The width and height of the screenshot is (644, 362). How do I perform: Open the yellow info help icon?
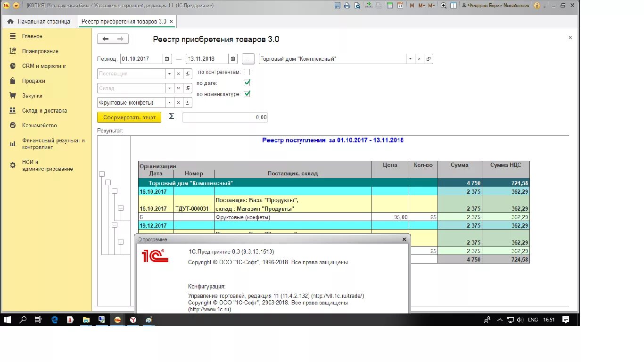[537, 6]
